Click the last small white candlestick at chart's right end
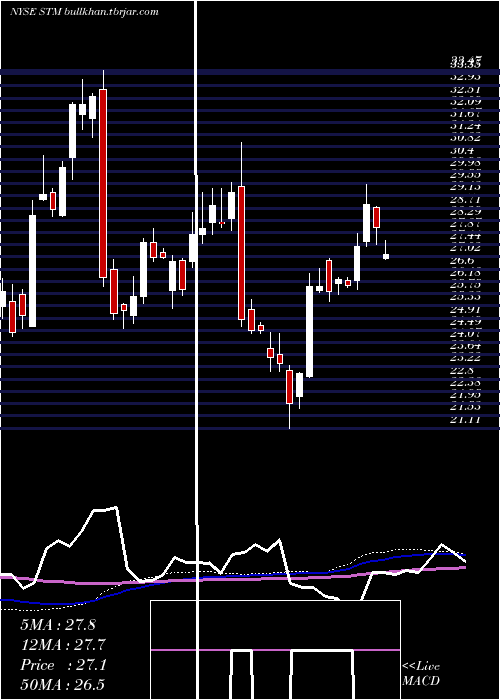This screenshot has height=700, width=500. coord(386,256)
